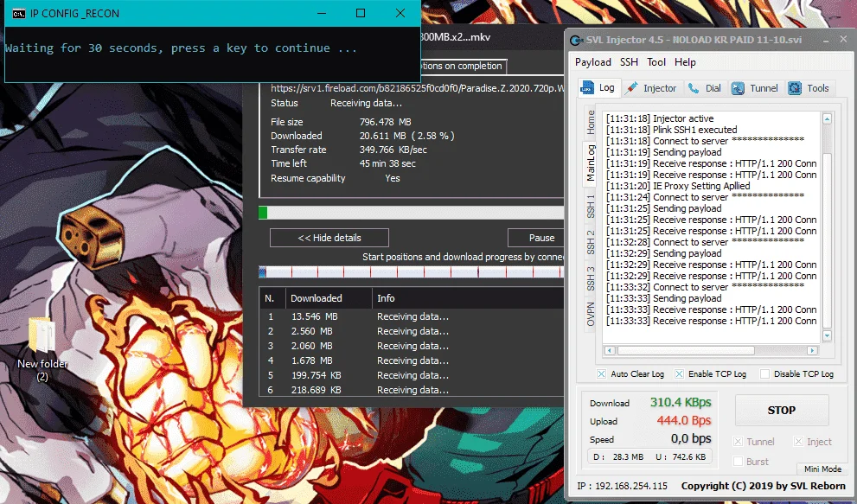The image size is (857, 504).
Task: Click the Downloaded column header
Action: pyautogui.click(x=329, y=298)
